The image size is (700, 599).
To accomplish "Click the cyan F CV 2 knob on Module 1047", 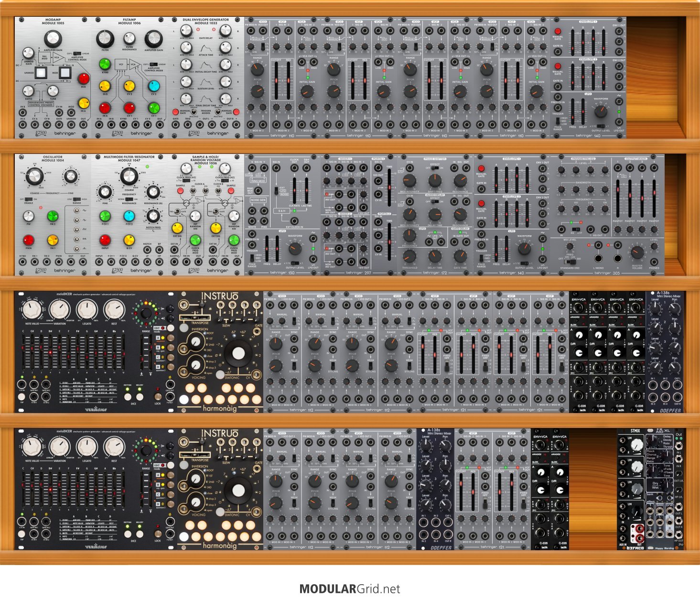I will pyautogui.click(x=129, y=217).
